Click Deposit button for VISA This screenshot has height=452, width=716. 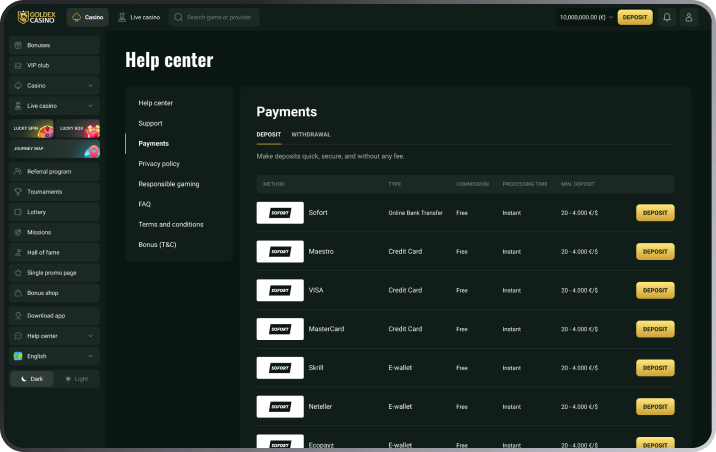tap(655, 290)
